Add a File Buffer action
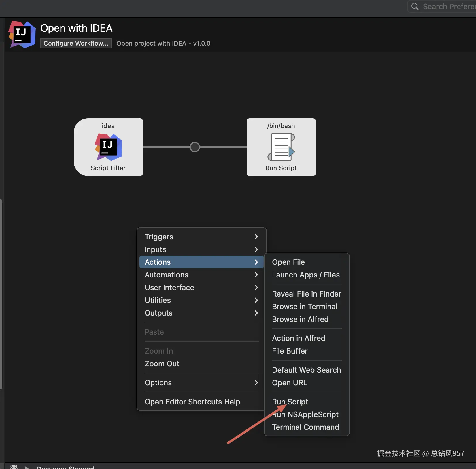This screenshot has width=476, height=469. pyautogui.click(x=307, y=351)
